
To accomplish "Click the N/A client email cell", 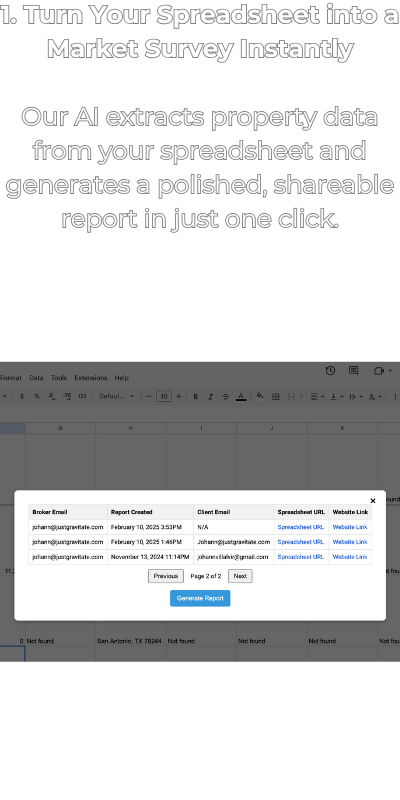I will coord(234,527).
